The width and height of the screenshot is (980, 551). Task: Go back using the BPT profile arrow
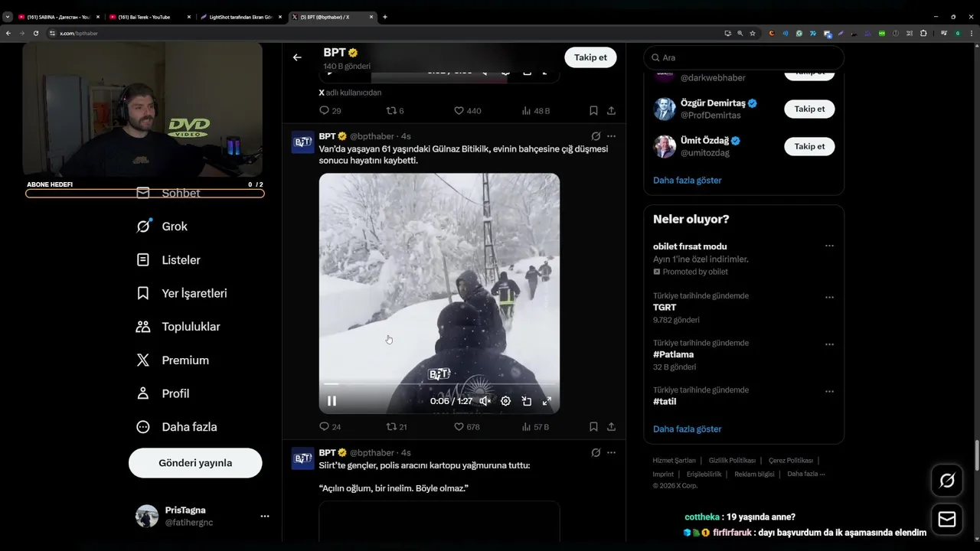(297, 57)
